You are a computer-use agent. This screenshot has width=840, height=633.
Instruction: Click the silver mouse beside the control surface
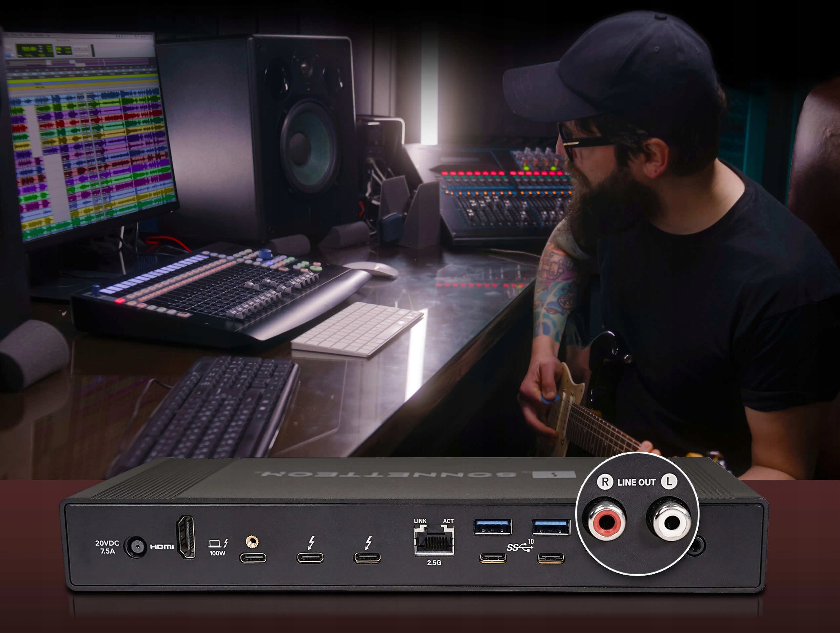point(372,269)
